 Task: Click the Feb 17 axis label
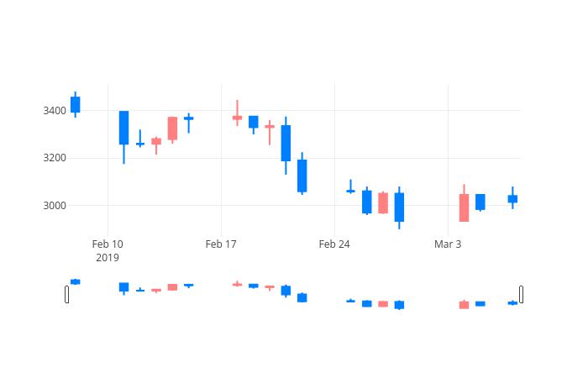pos(221,244)
